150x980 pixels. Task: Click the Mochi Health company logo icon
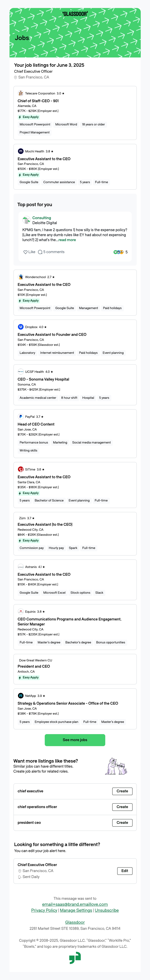20,151
